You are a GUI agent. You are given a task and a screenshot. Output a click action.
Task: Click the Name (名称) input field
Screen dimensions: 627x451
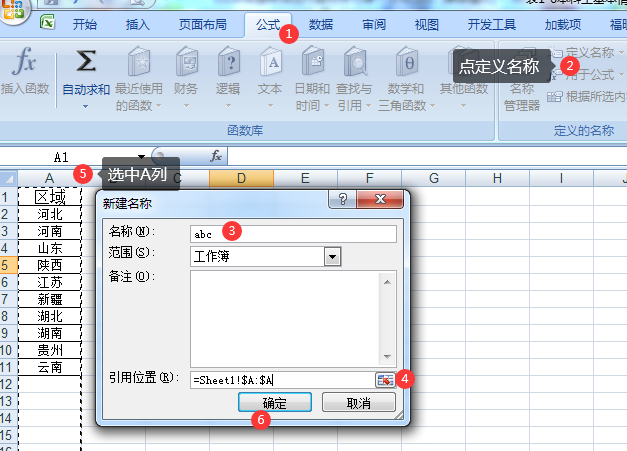pos(293,234)
